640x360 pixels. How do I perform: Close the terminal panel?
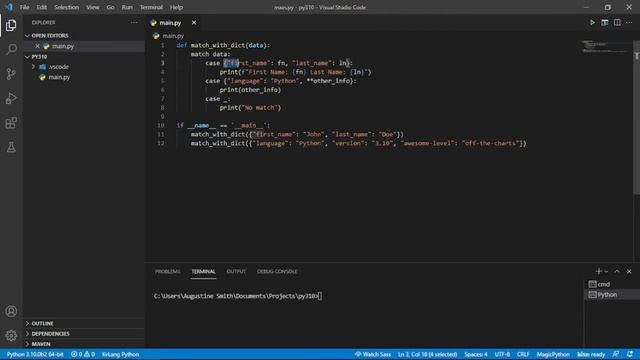tap(629, 271)
